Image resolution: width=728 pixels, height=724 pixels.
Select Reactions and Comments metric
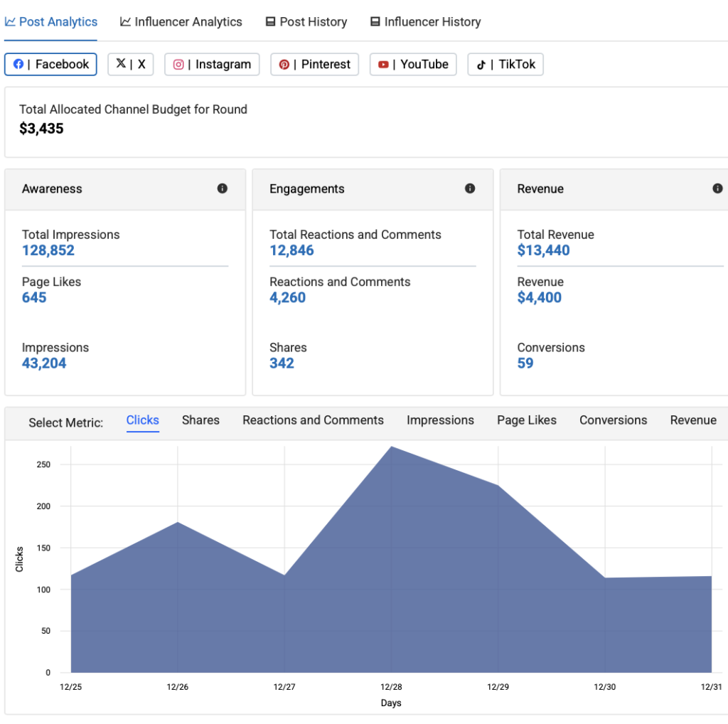tap(313, 420)
